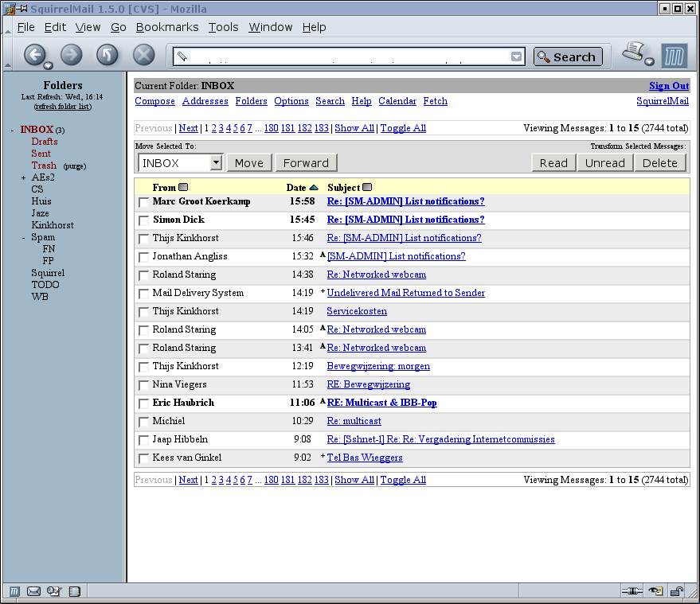Click the sort icon next to Subject
This screenshot has width=700, height=604.
tap(367, 187)
